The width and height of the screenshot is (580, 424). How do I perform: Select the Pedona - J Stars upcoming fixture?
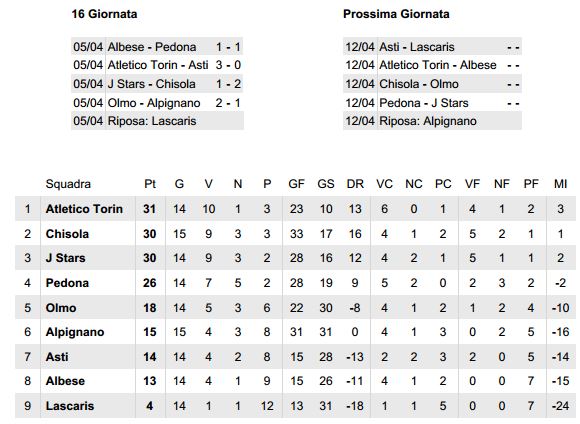[x=432, y=103]
